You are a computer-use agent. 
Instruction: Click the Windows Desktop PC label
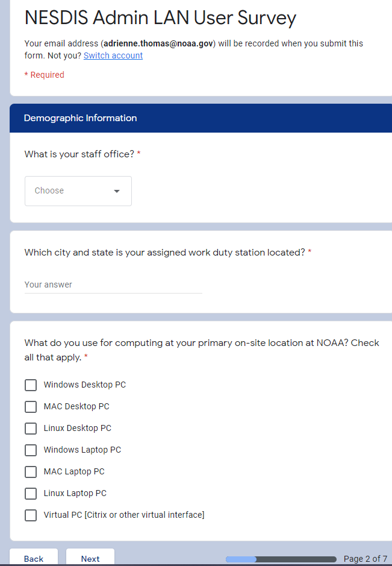85,385
